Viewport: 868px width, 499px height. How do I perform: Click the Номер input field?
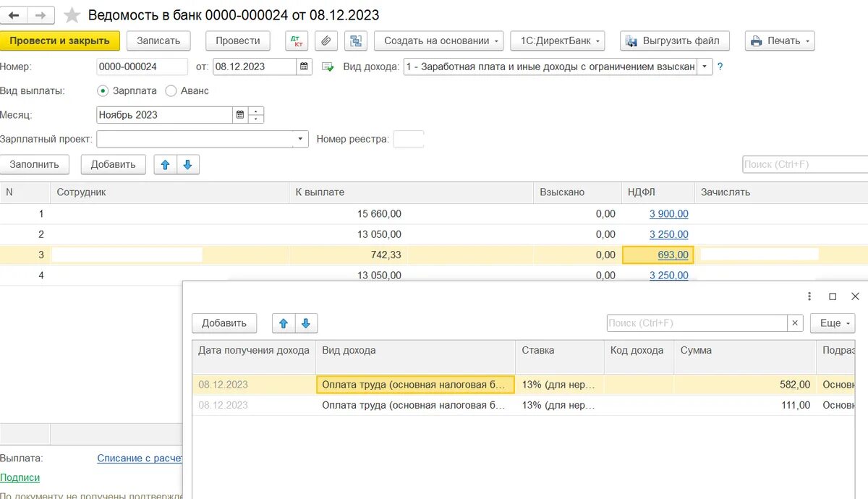[x=142, y=67]
